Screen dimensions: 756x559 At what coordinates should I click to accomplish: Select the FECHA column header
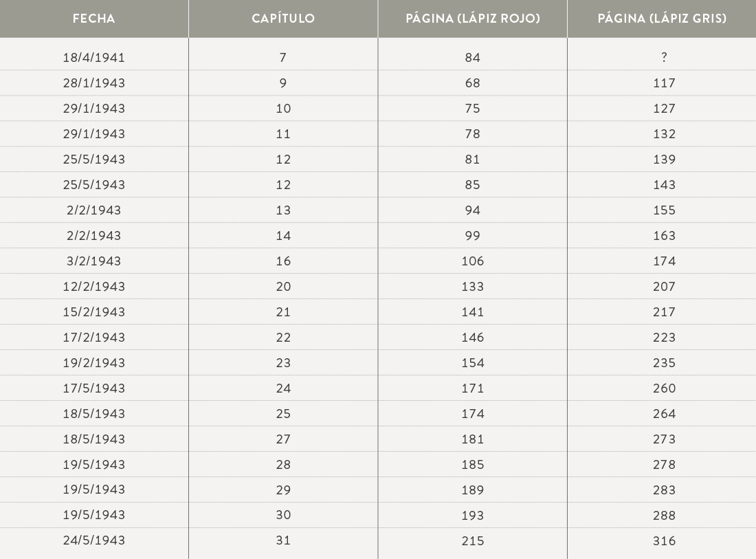click(x=94, y=19)
